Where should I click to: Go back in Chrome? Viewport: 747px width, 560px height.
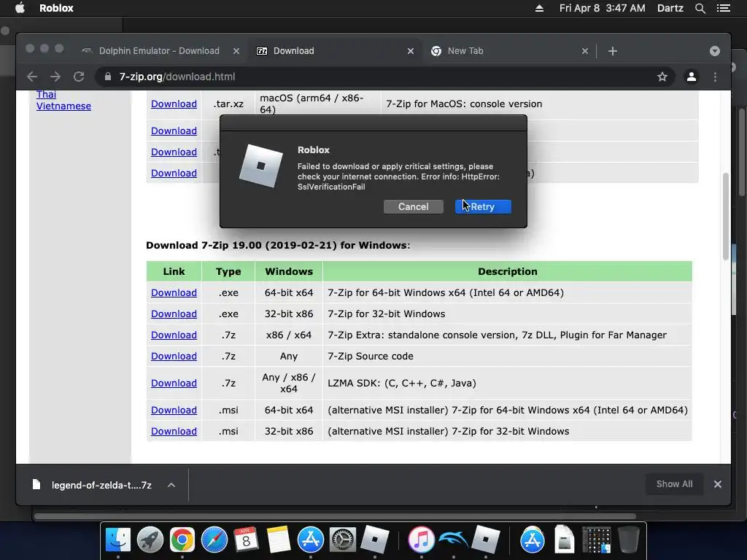click(32, 77)
